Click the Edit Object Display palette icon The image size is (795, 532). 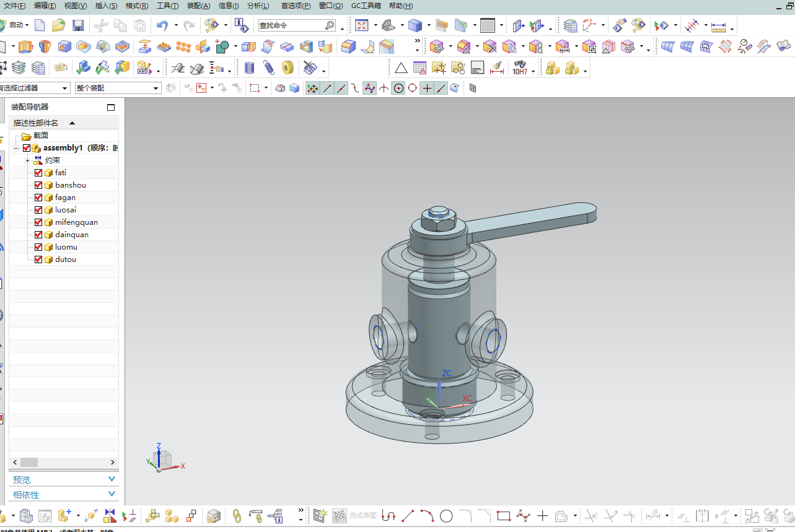212,25
